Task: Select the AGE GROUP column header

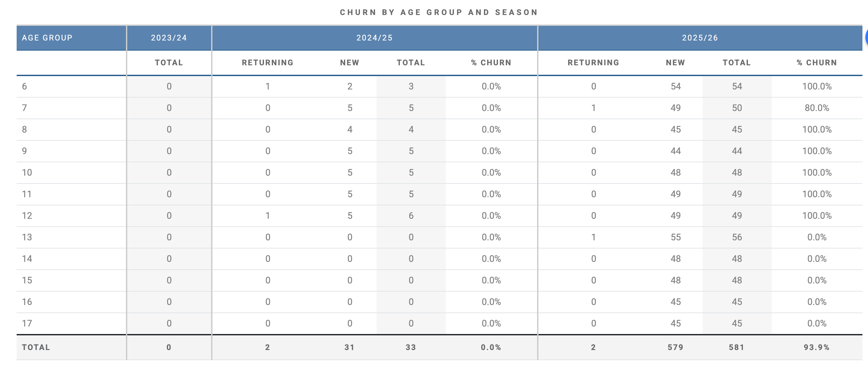Action: coord(47,38)
